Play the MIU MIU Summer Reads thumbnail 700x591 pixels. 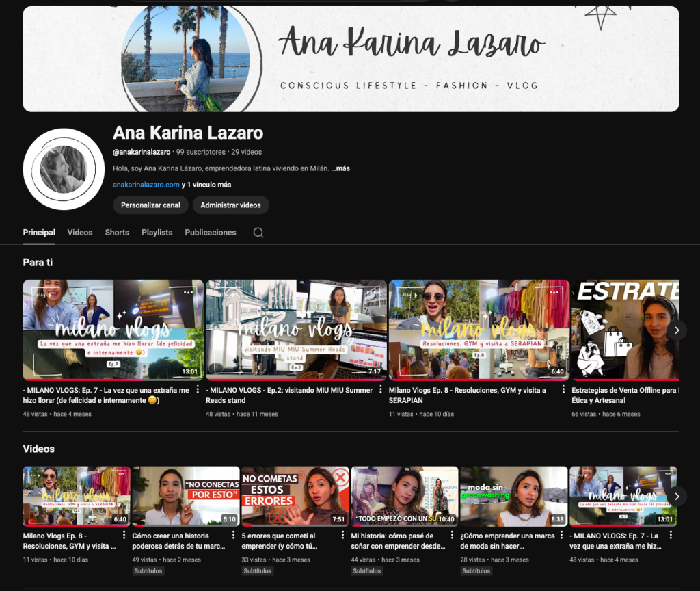tap(296, 329)
